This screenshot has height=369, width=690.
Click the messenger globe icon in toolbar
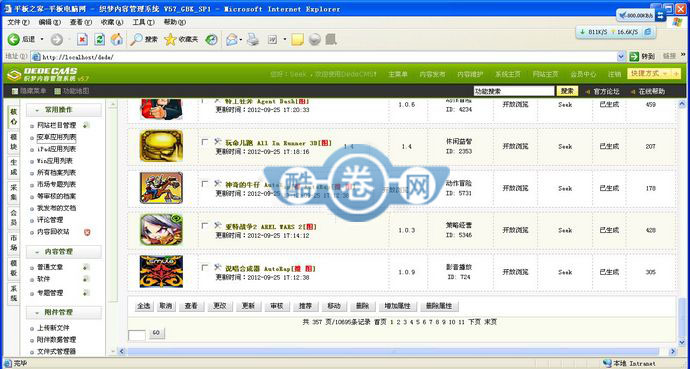tap(314, 40)
